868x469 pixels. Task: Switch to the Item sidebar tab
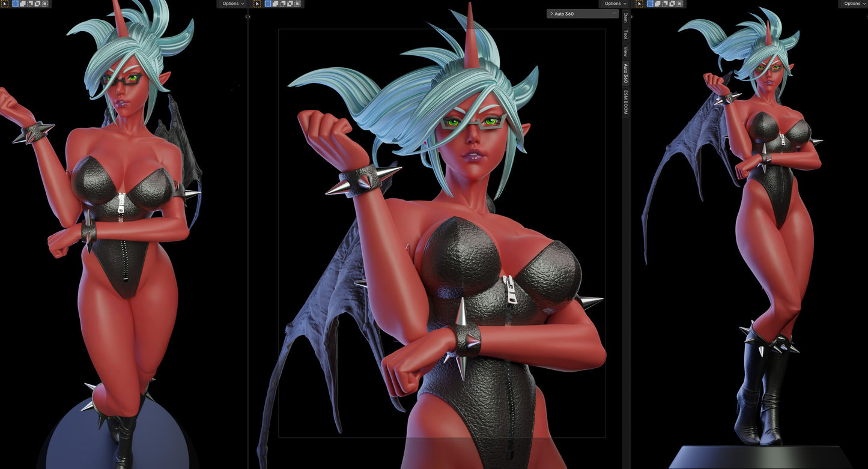coord(625,18)
